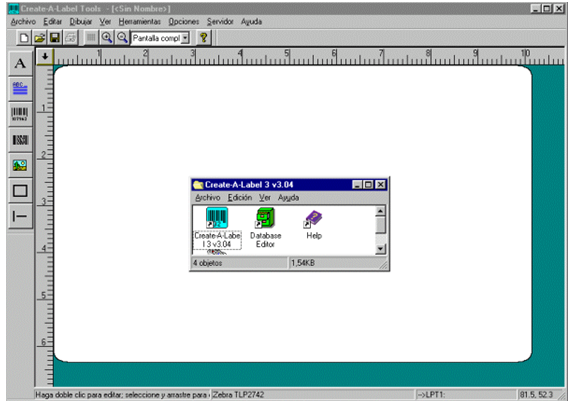Open the Dibujar menu
Image resolution: width=572 pixels, height=406 pixels.
(81, 22)
